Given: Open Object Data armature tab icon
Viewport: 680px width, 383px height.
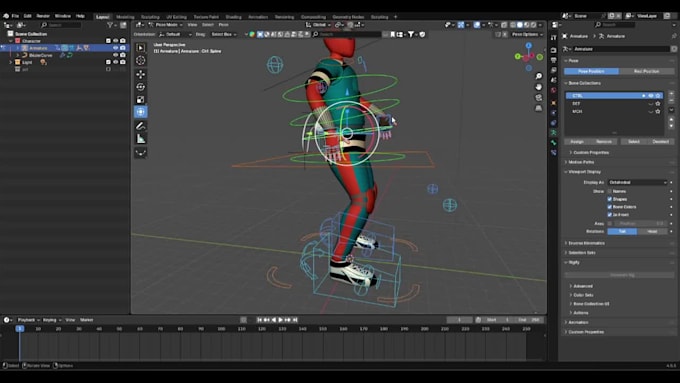Looking at the screenshot, I should coord(554,133).
